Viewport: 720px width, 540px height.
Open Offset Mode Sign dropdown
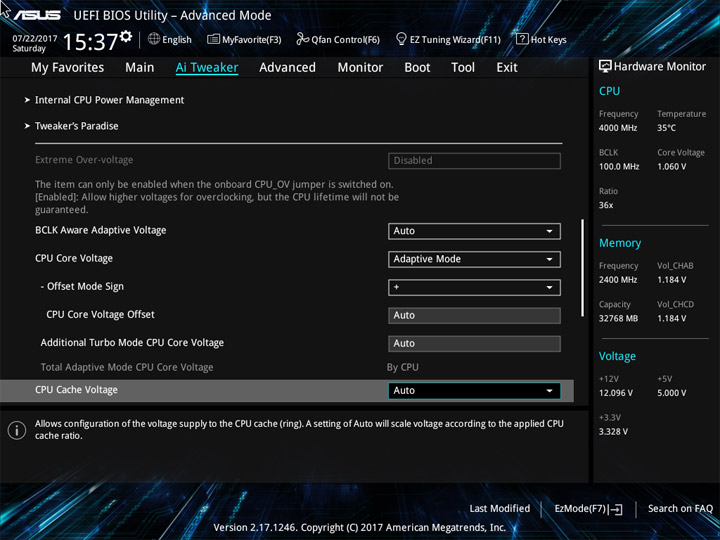pos(474,287)
